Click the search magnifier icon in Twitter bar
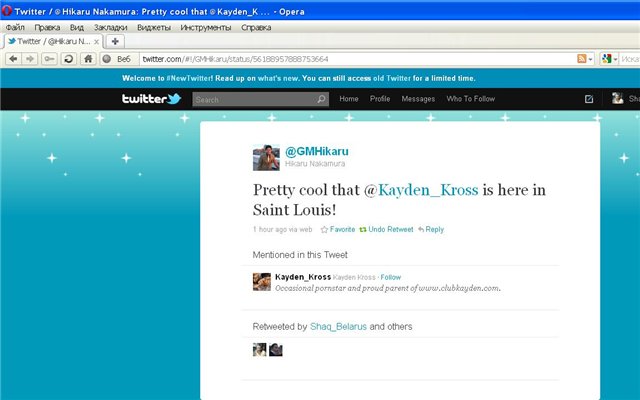 [x=321, y=100]
